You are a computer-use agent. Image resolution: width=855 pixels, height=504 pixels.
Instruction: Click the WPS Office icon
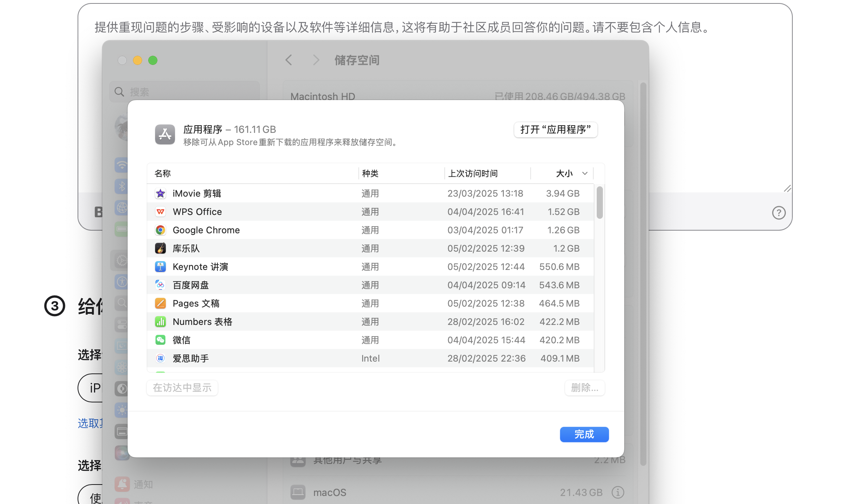(x=160, y=212)
